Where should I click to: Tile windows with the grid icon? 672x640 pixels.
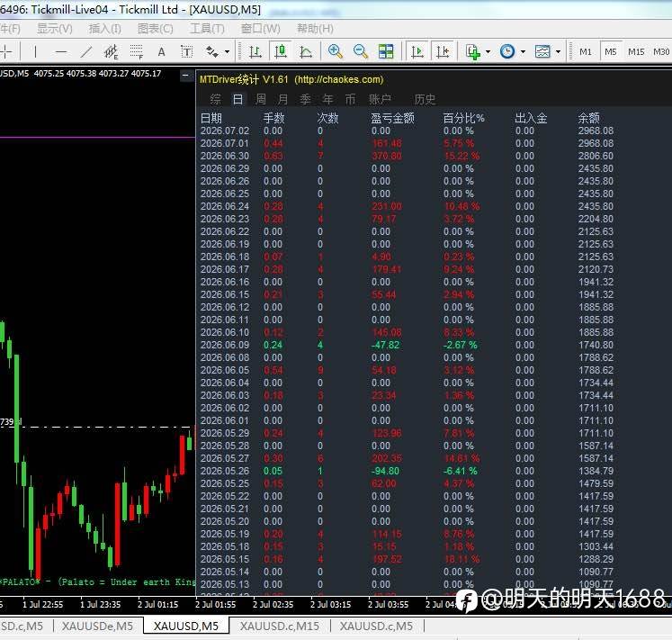click(386, 52)
